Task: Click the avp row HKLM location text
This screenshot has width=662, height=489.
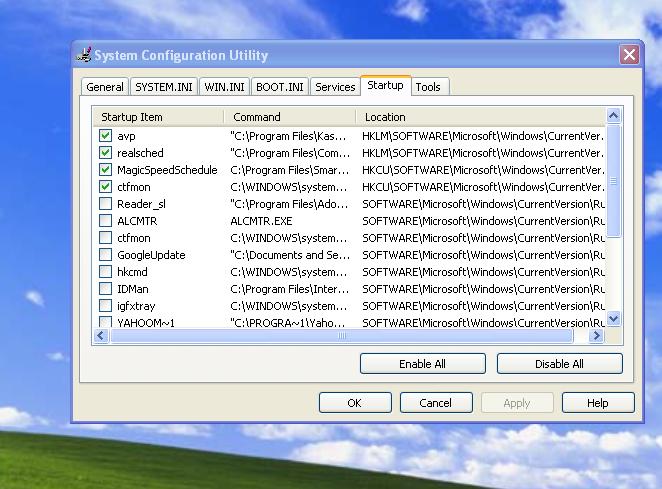Action: coord(483,136)
